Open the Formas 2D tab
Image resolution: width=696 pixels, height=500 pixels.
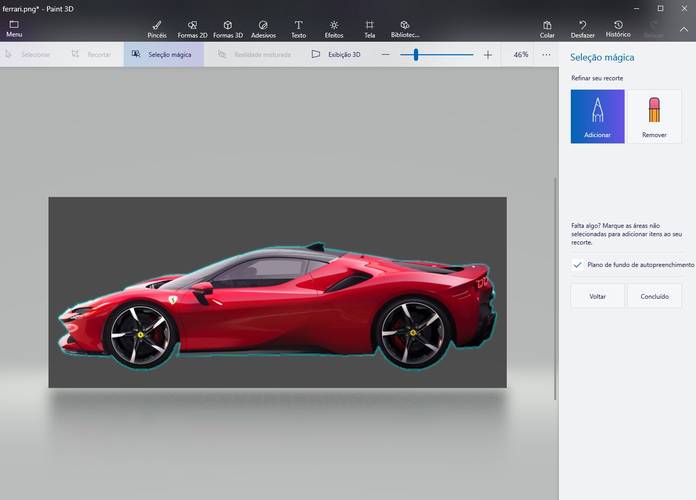192,29
